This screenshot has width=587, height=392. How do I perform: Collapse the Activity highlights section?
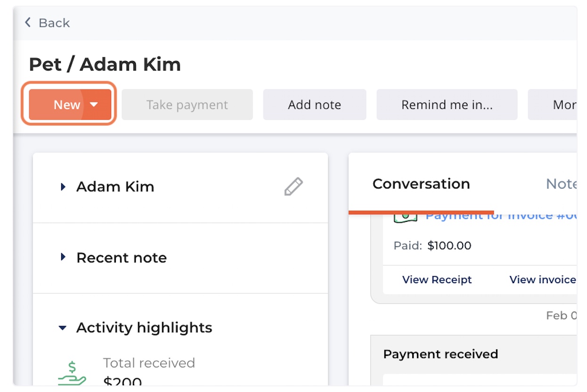click(63, 328)
